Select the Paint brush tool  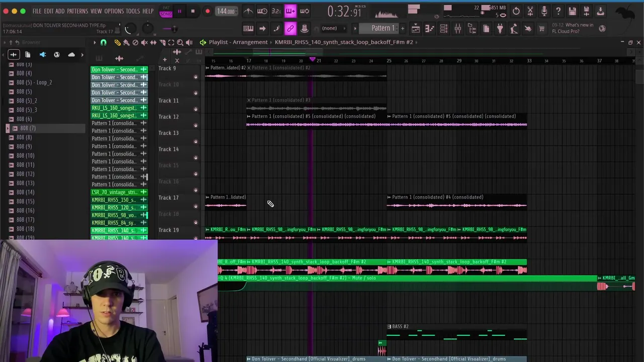point(126,43)
